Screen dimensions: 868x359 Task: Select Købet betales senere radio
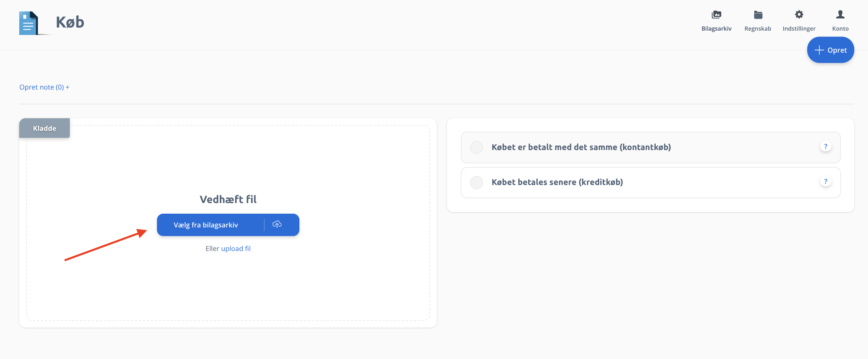[476, 182]
